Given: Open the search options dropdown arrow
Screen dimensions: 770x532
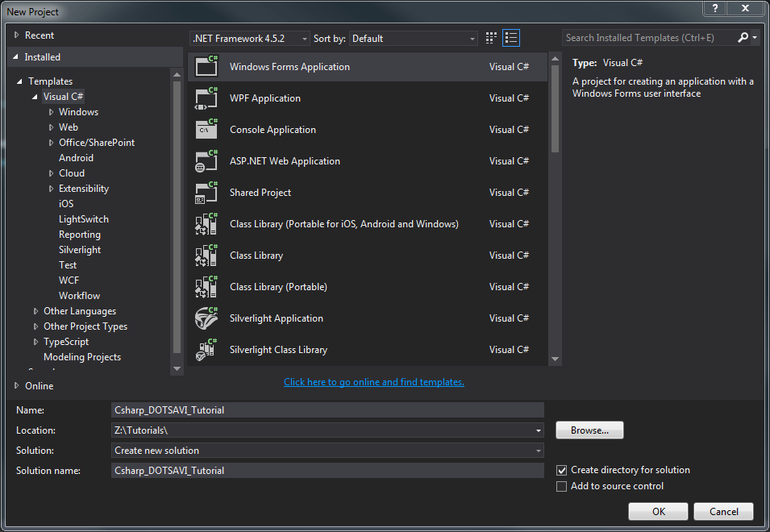Looking at the screenshot, I should click(755, 37).
